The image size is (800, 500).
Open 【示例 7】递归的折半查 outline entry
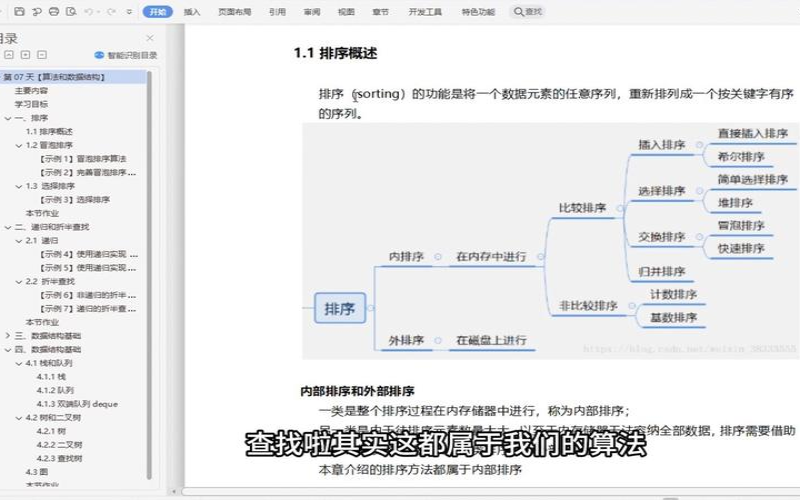pyautogui.click(x=87, y=309)
